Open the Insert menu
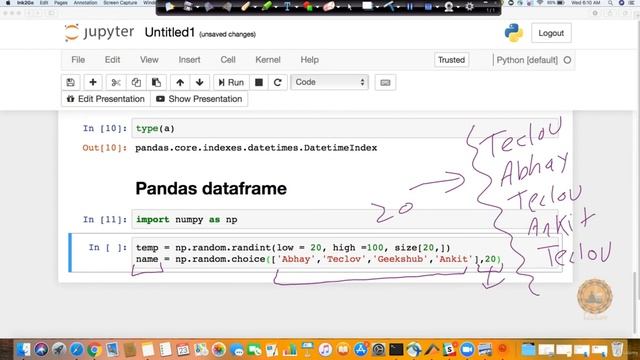This screenshot has width=640, height=360. (x=189, y=60)
